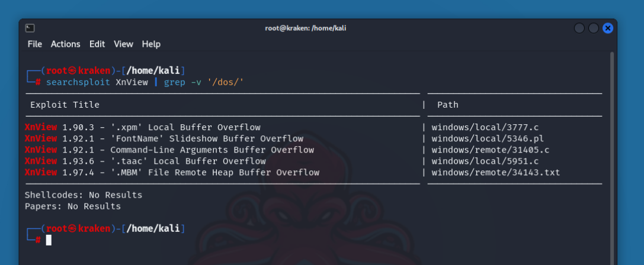The image size is (644, 265).
Task: Close the terminal with the blue X button
Action: pyautogui.click(x=607, y=28)
